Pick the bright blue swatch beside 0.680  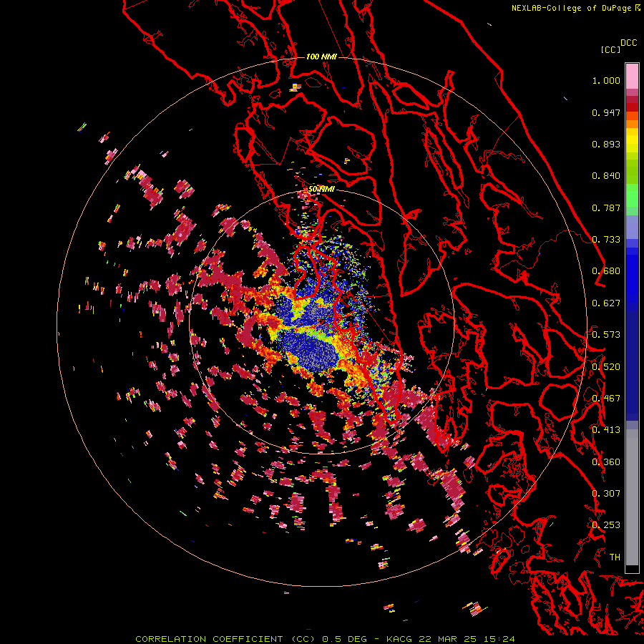coord(632,273)
